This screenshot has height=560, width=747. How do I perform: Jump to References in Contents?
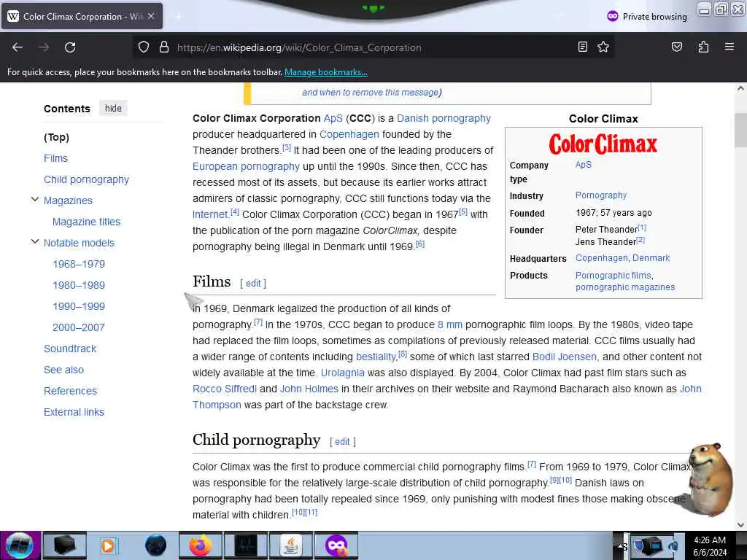[x=71, y=391]
